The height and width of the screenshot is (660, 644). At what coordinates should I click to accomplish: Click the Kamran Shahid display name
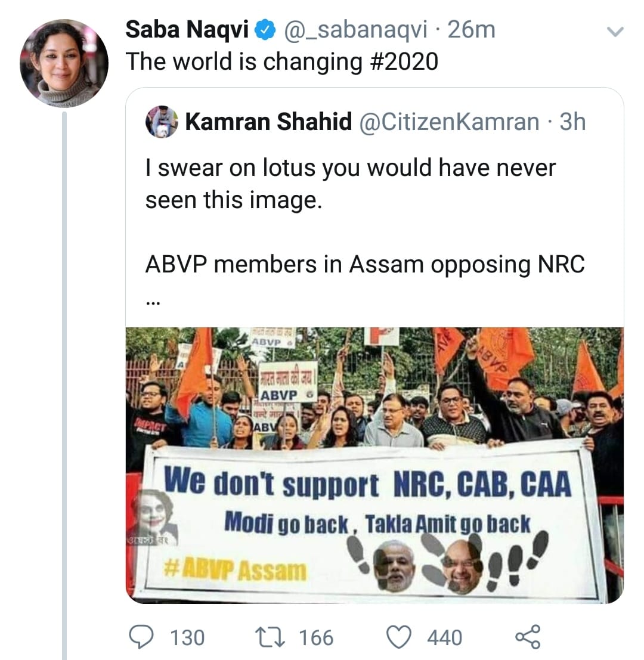tap(268, 122)
